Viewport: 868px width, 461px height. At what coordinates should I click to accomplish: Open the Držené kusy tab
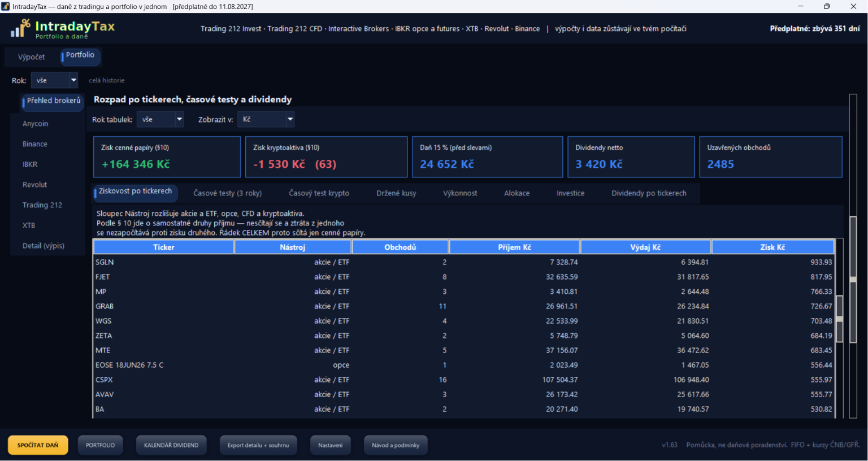coord(396,193)
